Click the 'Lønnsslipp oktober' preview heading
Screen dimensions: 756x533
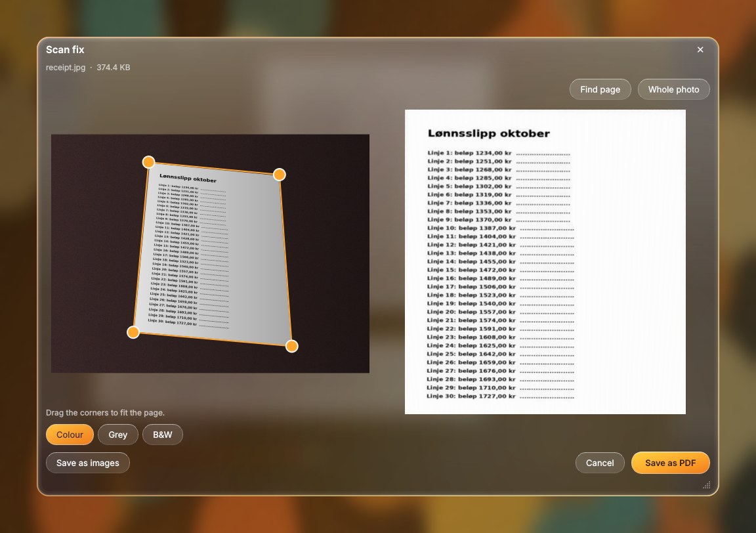coord(488,134)
